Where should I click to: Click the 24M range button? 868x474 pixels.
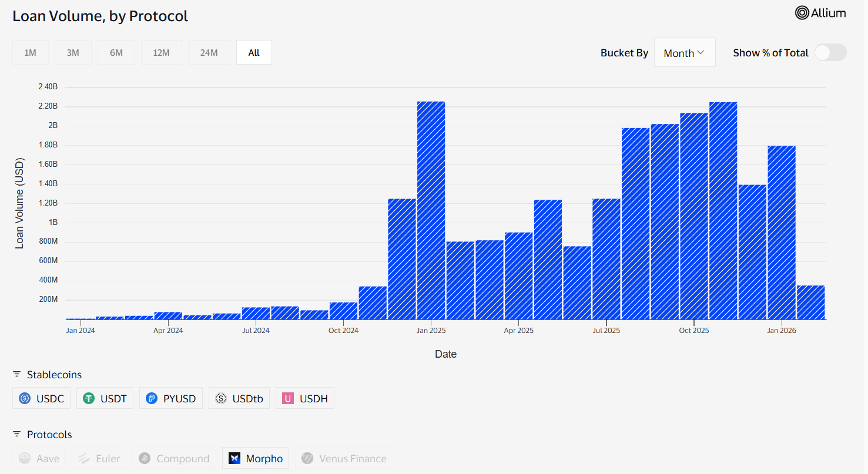click(209, 52)
